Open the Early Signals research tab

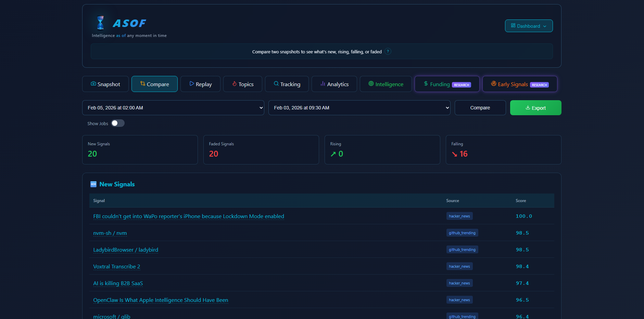[x=519, y=84]
